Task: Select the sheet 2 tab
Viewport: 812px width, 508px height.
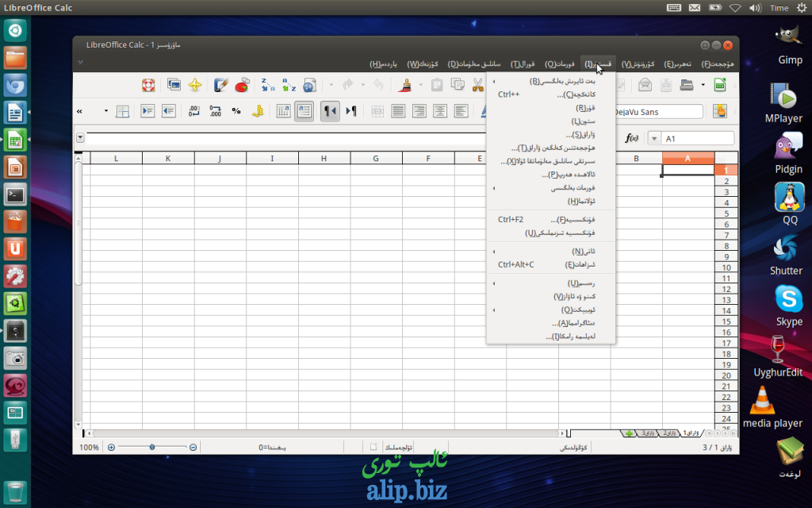Action: coord(669,433)
